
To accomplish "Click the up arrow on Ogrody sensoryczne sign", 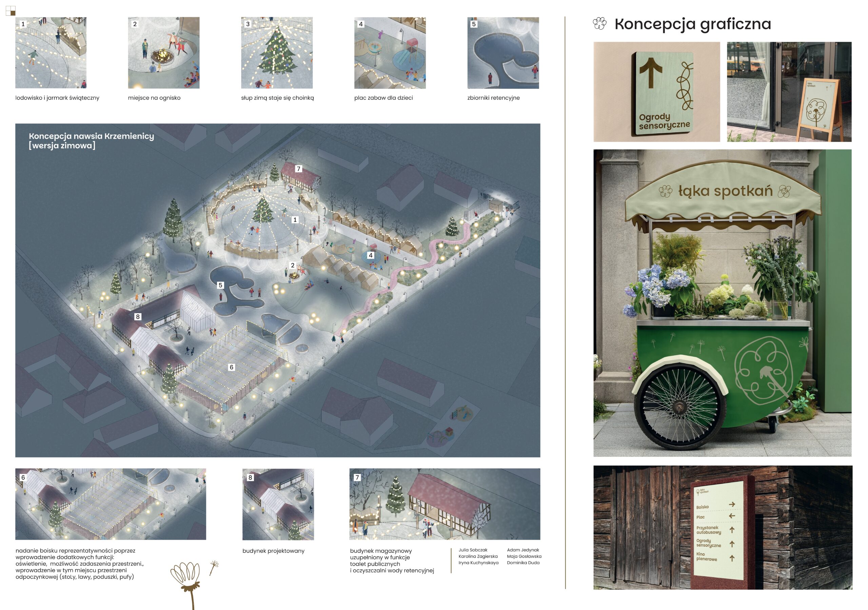I will coord(651,72).
